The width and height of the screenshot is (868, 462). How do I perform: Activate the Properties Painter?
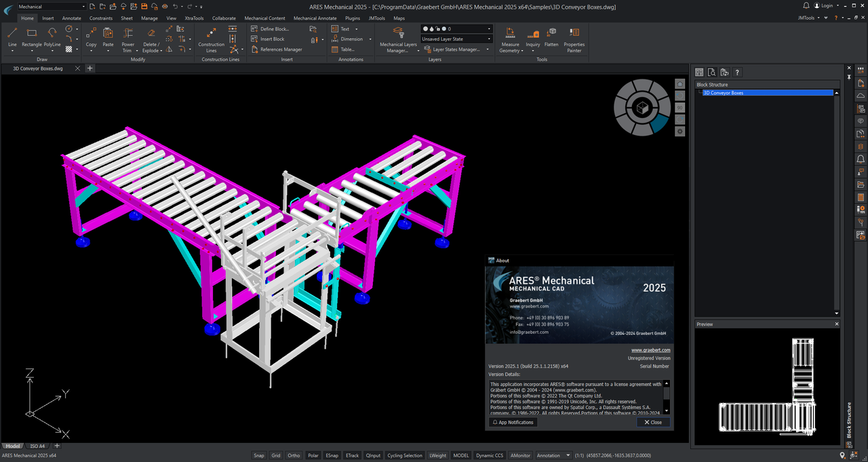pos(574,40)
